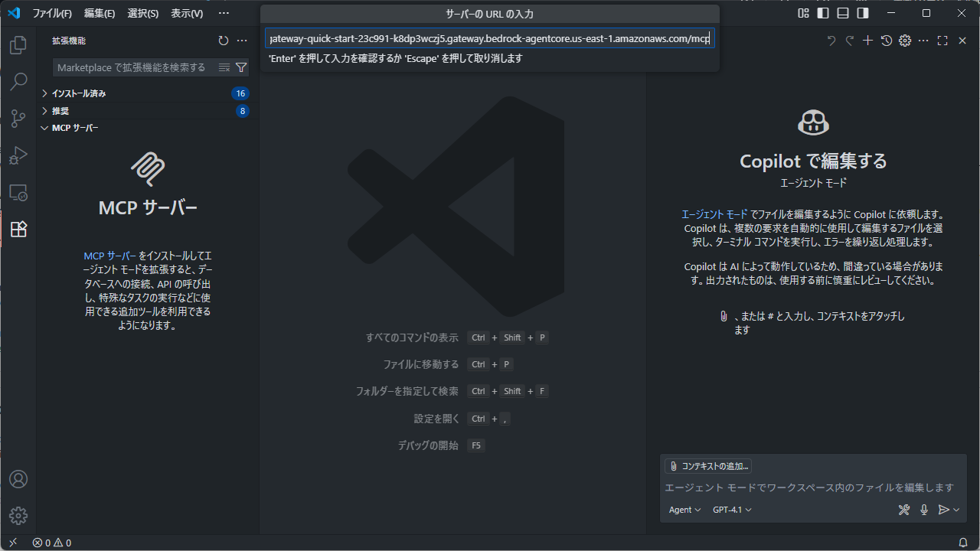The width and height of the screenshot is (980, 551).
Task: Open Source Control view in activity bar
Action: [x=18, y=119]
